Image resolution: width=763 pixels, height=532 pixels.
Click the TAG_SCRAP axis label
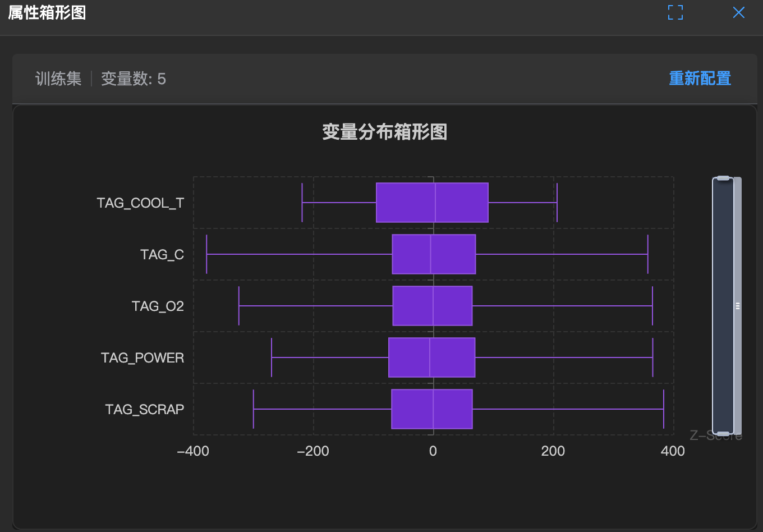[145, 409]
